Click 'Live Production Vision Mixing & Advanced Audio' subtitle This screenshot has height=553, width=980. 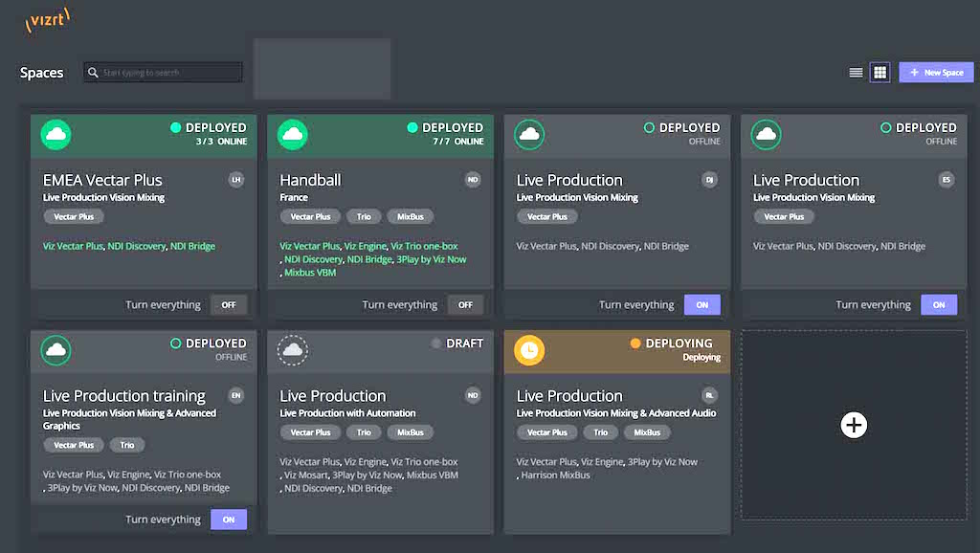pos(616,413)
